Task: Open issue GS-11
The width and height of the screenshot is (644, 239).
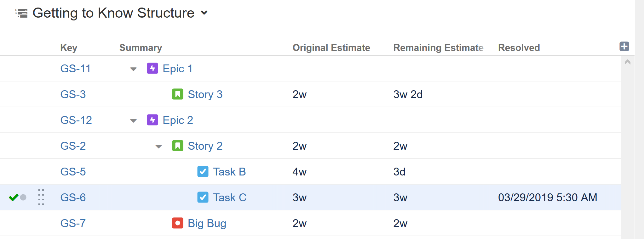Action: 75,68
